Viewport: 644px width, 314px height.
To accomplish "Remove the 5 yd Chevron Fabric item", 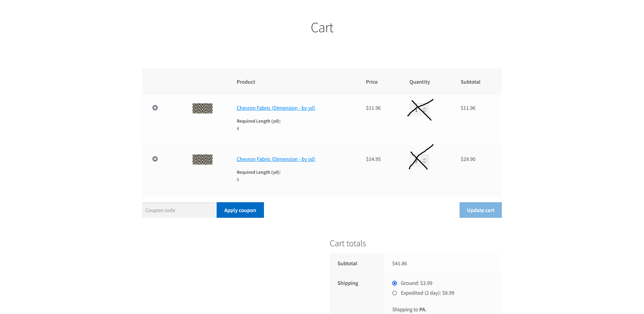I will (155, 159).
